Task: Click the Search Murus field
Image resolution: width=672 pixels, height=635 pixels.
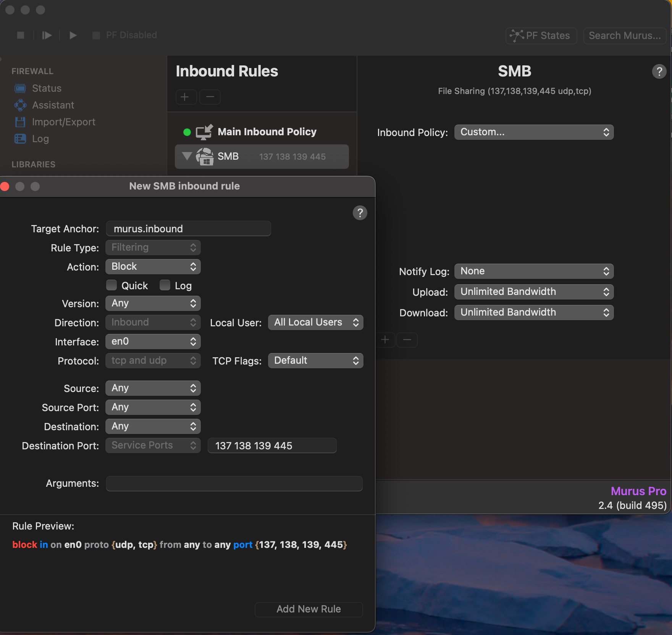Action: click(625, 36)
